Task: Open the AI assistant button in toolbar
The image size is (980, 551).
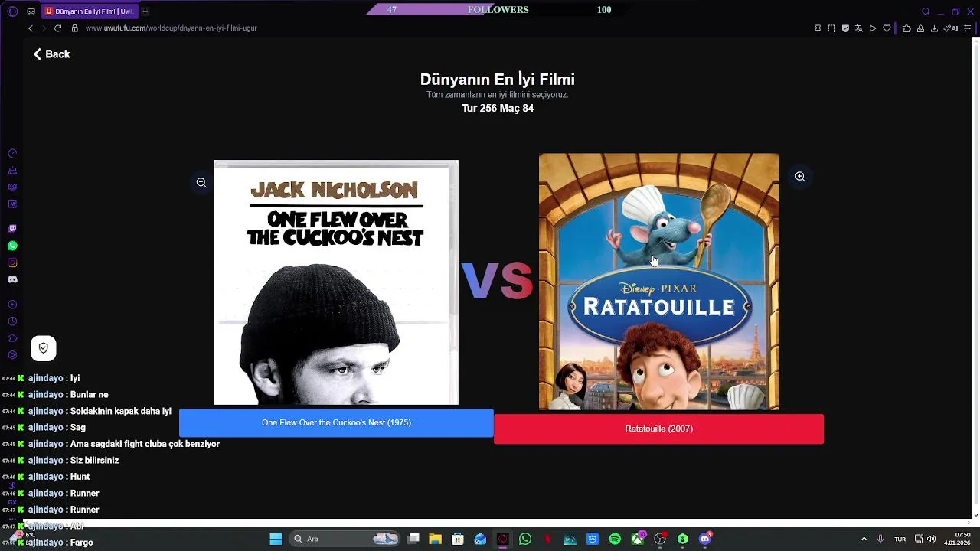Action: pos(950,28)
